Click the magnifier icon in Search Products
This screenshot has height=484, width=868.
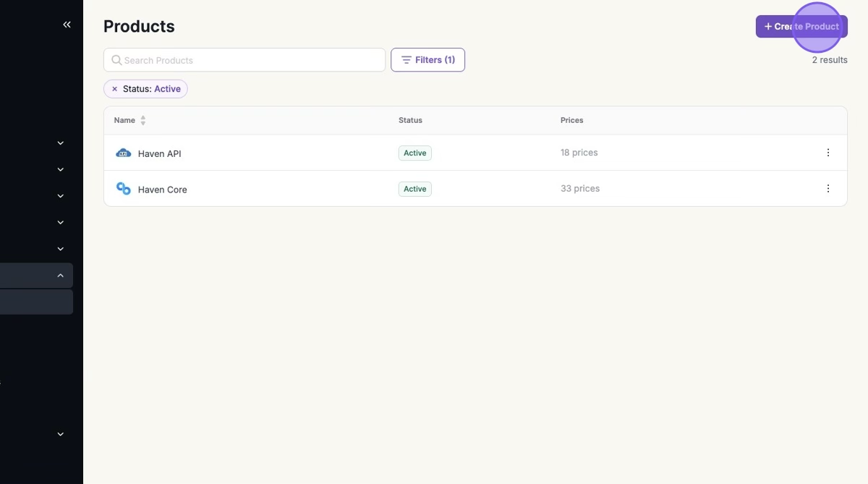pyautogui.click(x=116, y=60)
